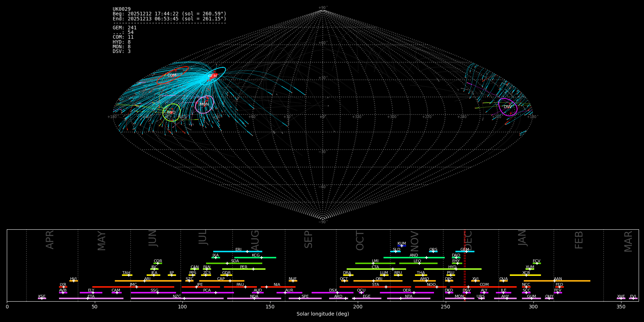Click the COM radiant label inside red ellipse
The width and height of the screenshot is (644, 322).
(x=172, y=75)
